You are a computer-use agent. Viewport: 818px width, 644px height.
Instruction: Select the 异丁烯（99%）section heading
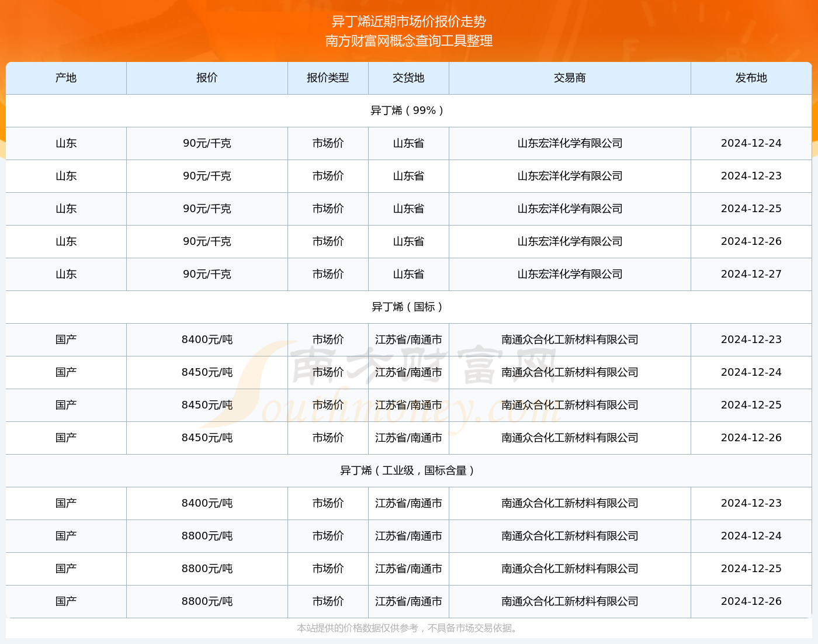point(408,110)
